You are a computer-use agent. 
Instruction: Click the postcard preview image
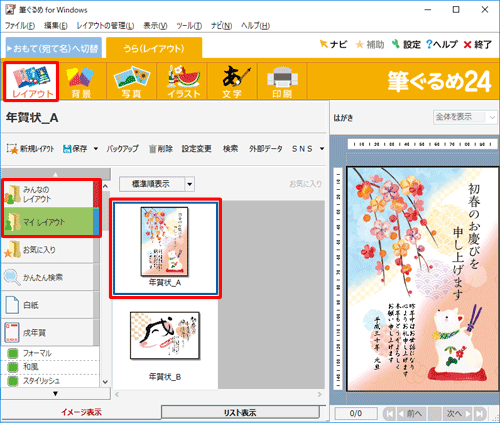(x=423, y=279)
